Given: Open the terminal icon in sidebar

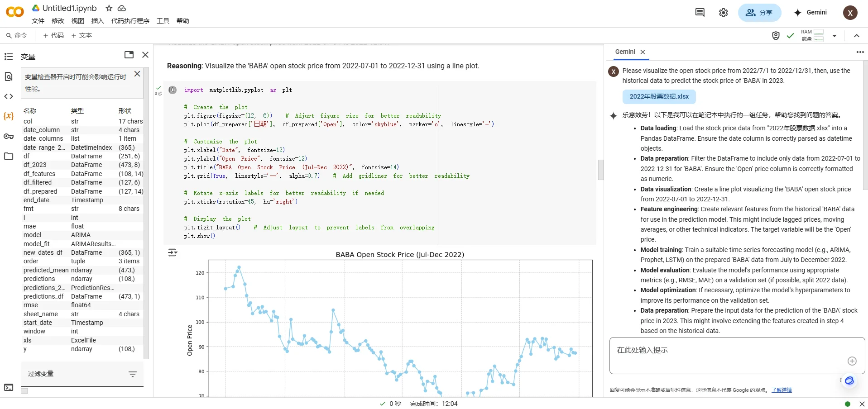Looking at the screenshot, I should point(9,387).
